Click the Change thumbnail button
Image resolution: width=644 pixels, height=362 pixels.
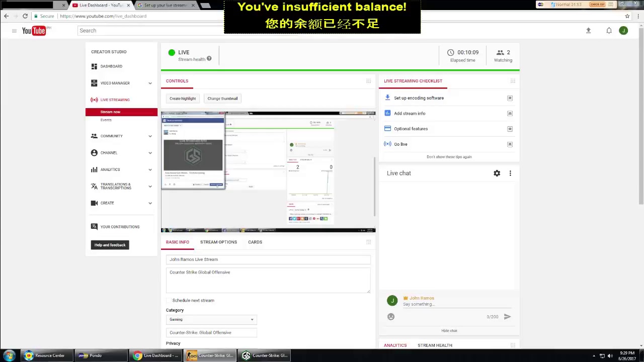[222, 99]
